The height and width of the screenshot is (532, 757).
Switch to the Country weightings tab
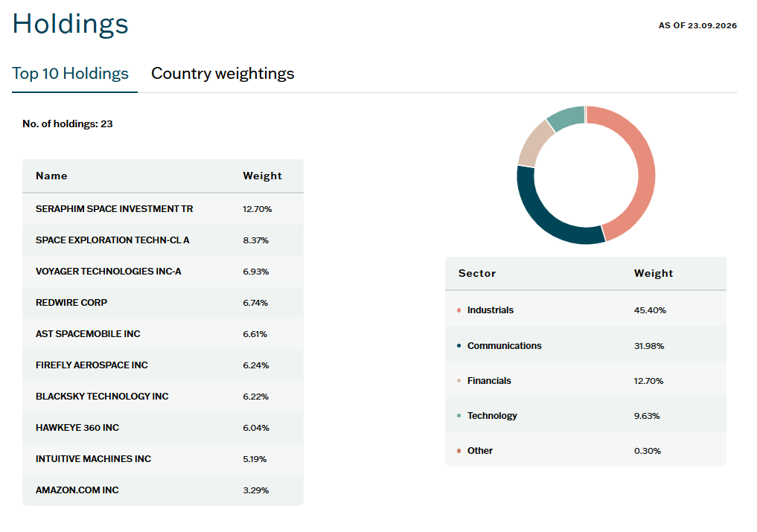point(223,74)
